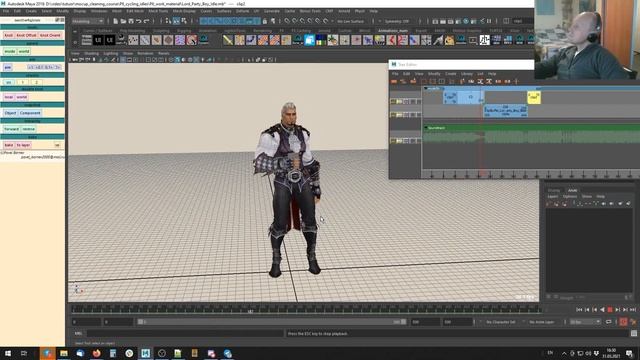Click the bake button in left panel
The image size is (640, 360).
[x=9, y=145]
